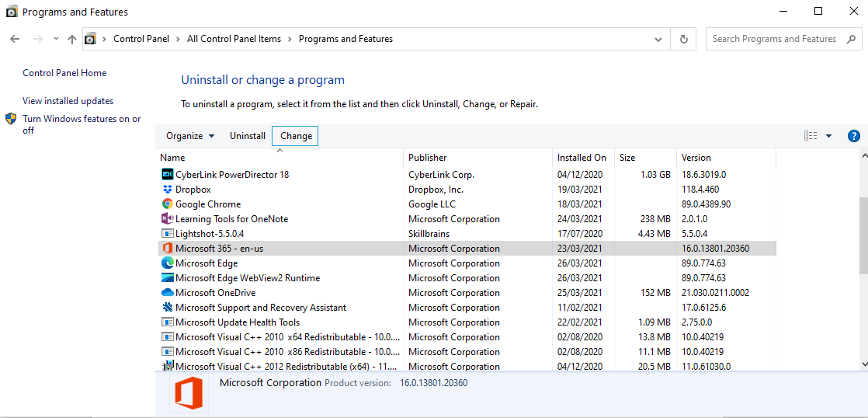This screenshot has height=418, width=868.
Task: Click the Learning Tools for OneNote icon
Action: pos(167,218)
